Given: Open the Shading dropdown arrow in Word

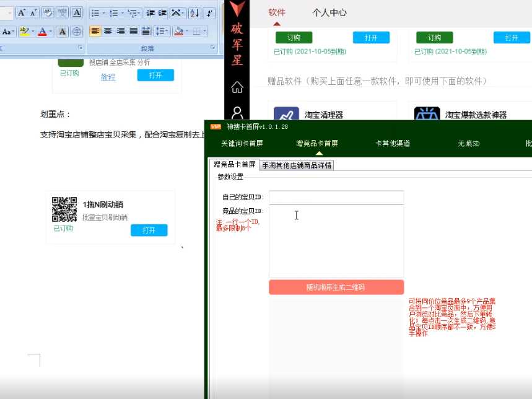Looking at the screenshot, I should pos(186,31).
